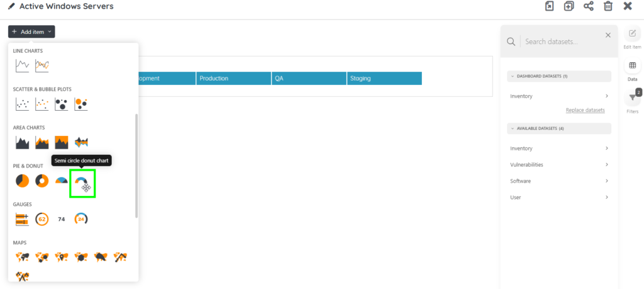This screenshot has width=644, height=289.
Task: Choose the plain black scatter plot icon
Action: (22, 104)
